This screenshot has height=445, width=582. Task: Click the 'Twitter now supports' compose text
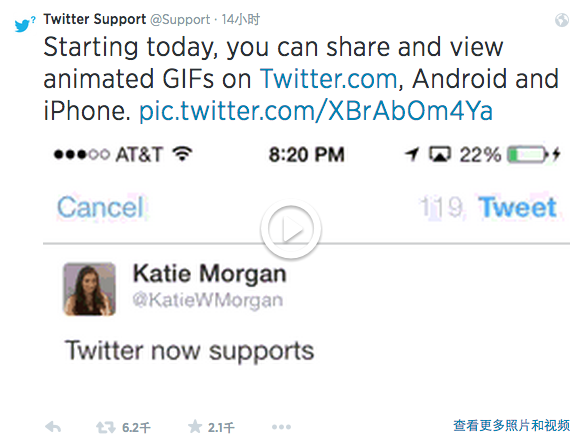pyautogui.click(x=190, y=351)
